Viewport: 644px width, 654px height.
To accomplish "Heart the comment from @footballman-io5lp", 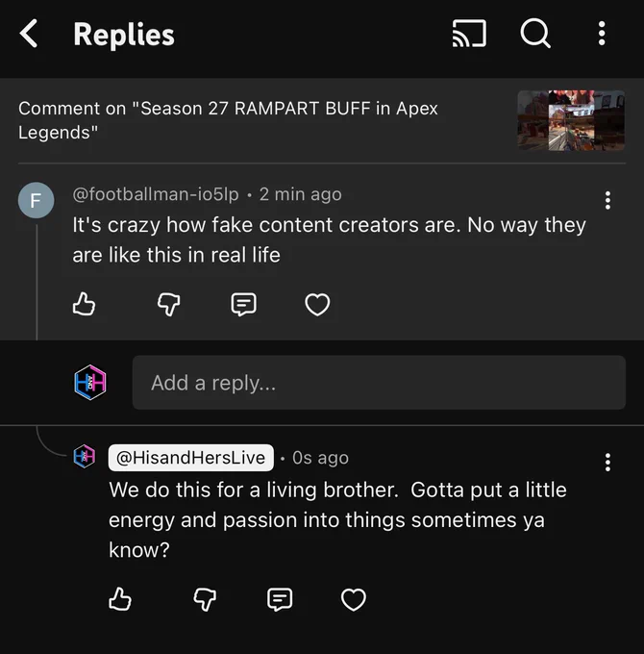I will (317, 305).
